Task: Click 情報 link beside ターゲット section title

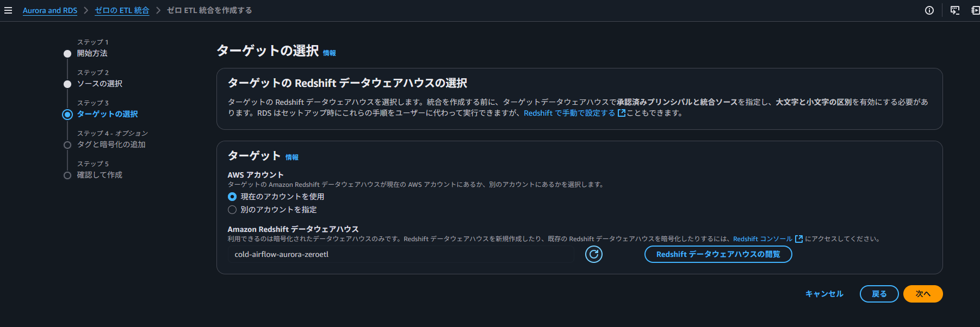Action: coord(292,158)
